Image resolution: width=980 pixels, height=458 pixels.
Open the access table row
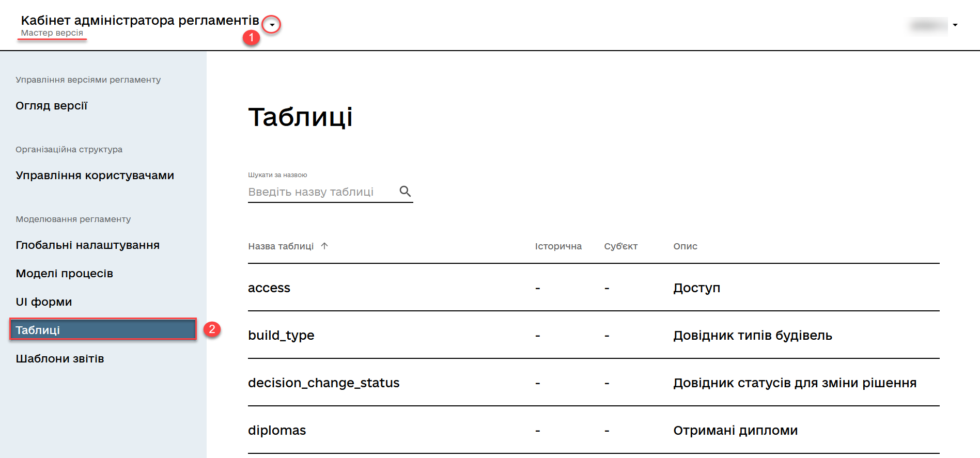click(x=269, y=288)
